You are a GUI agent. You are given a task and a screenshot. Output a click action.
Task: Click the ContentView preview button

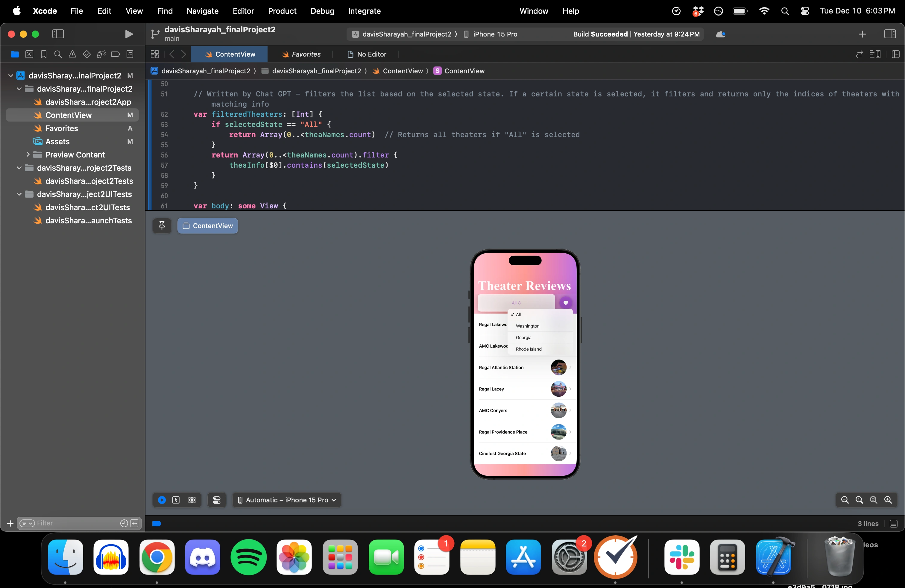click(x=208, y=225)
